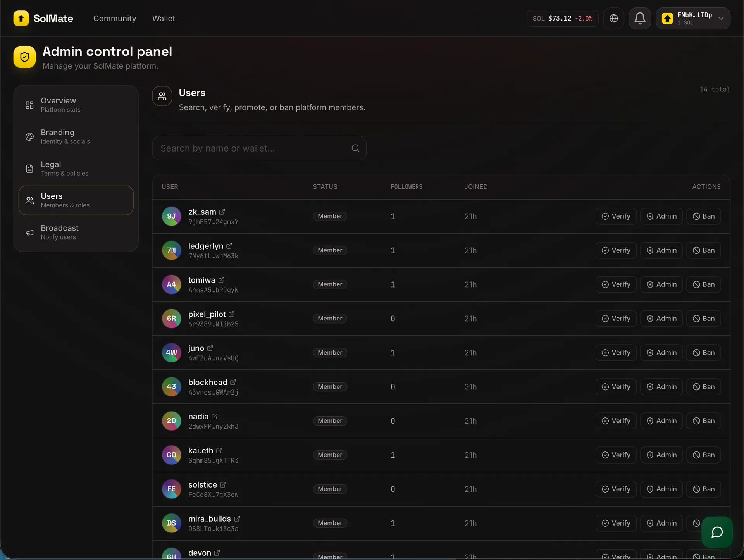
Task: Open nadia external profile link icon
Action: [x=215, y=417]
